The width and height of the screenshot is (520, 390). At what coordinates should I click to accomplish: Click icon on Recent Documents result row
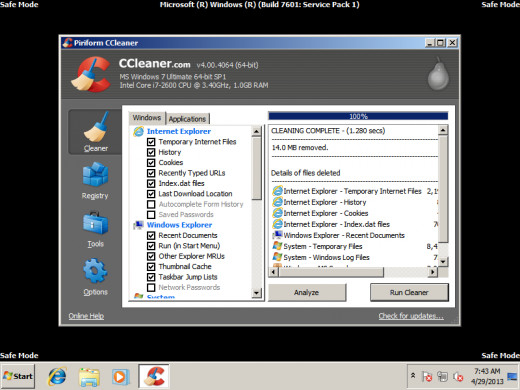point(277,235)
